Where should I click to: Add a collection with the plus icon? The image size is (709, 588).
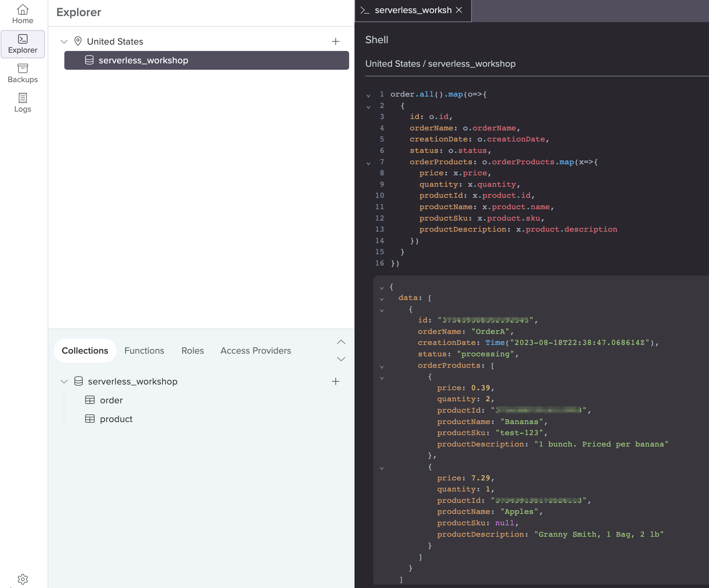point(336,381)
